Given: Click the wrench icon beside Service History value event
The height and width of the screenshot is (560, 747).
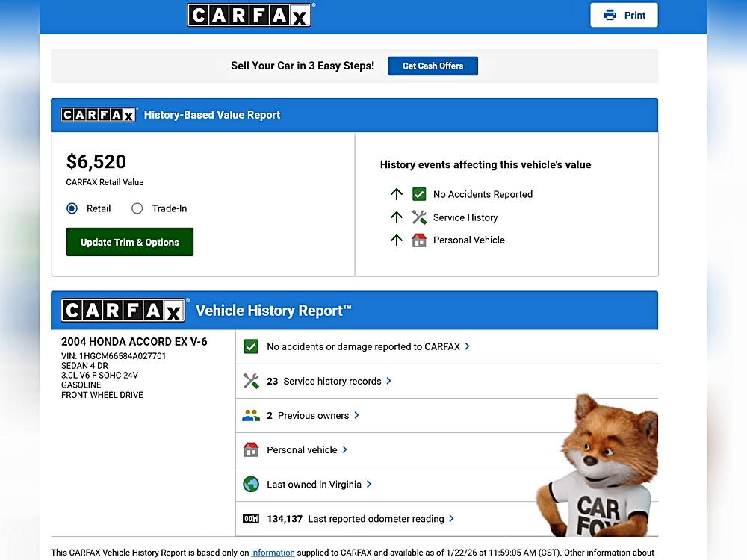Looking at the screenshot, I should tap(419, 217).
